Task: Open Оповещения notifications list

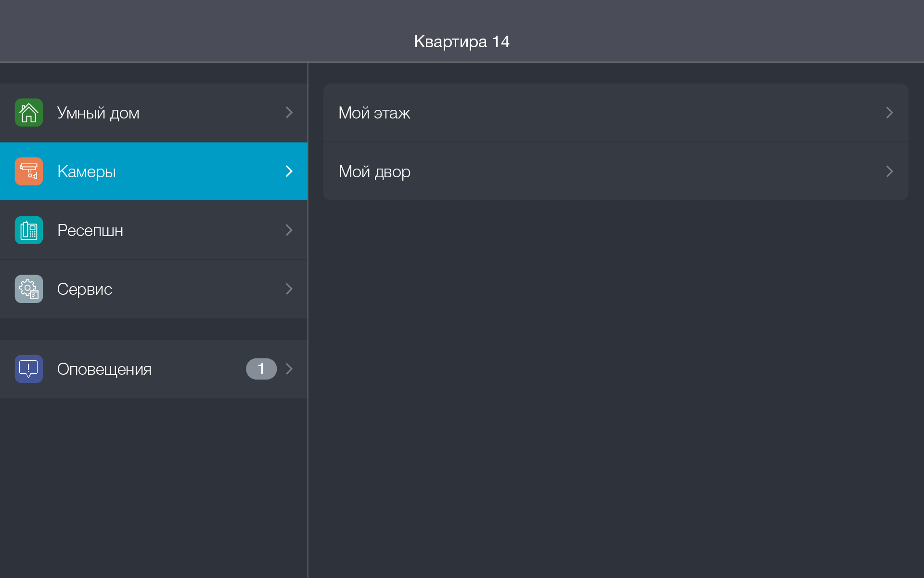Action: click(x=104, y=369)
